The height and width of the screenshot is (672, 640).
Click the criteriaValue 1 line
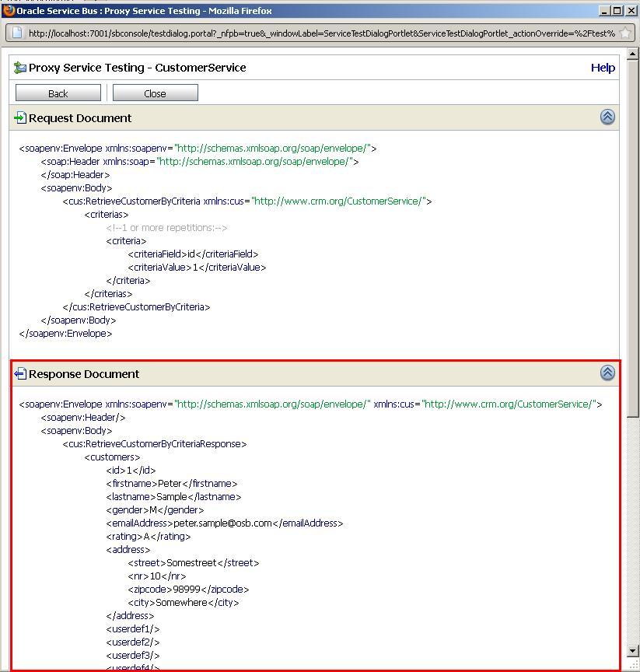(x=197, y=268)
